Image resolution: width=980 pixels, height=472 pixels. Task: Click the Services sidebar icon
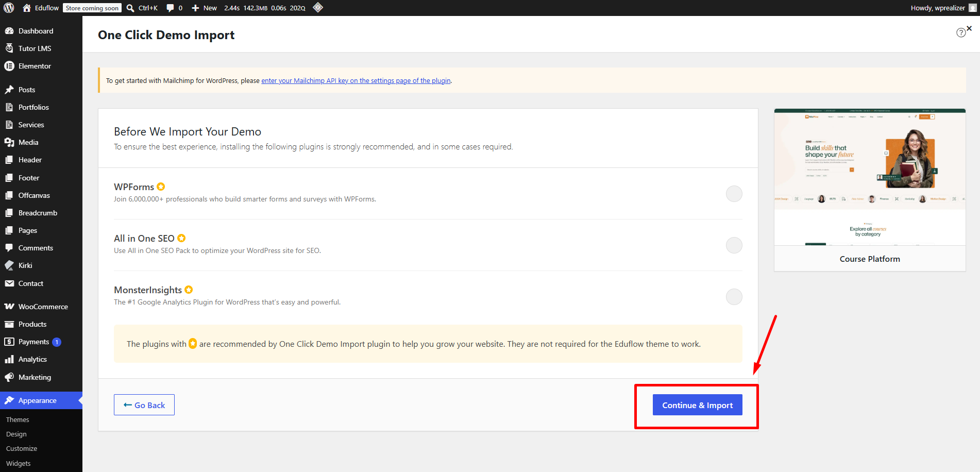[x=9, y=125]
